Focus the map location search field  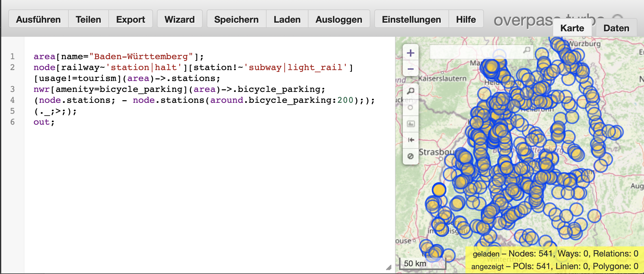pyautogui.click(x=477, y=51)
